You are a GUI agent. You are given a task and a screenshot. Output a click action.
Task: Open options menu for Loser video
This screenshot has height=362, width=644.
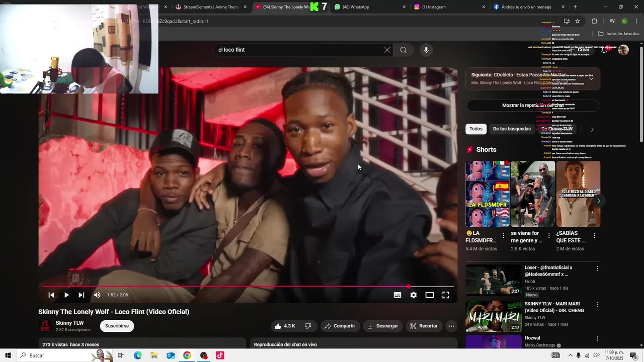[598, 268]
